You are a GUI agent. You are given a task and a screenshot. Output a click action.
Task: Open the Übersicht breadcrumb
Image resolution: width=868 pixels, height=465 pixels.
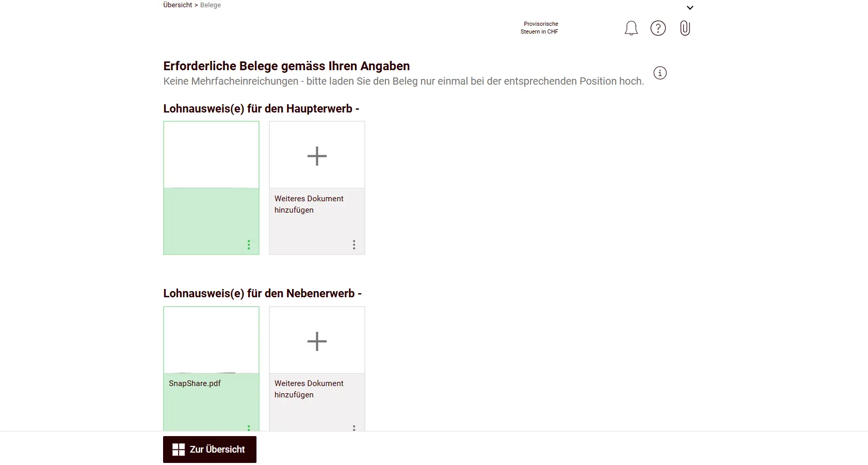pyautogui.click(x=178, y=5)
